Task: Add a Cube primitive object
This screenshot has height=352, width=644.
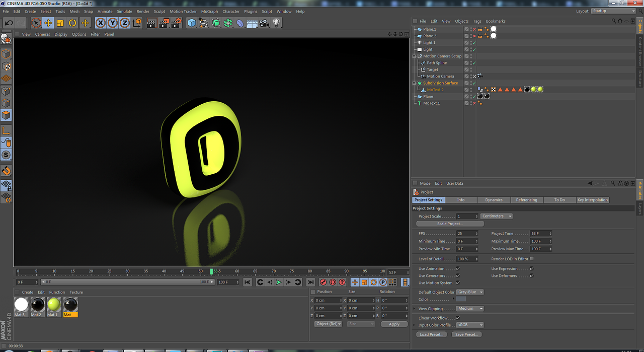Action: pyautogui.click(x=192, y=23)
